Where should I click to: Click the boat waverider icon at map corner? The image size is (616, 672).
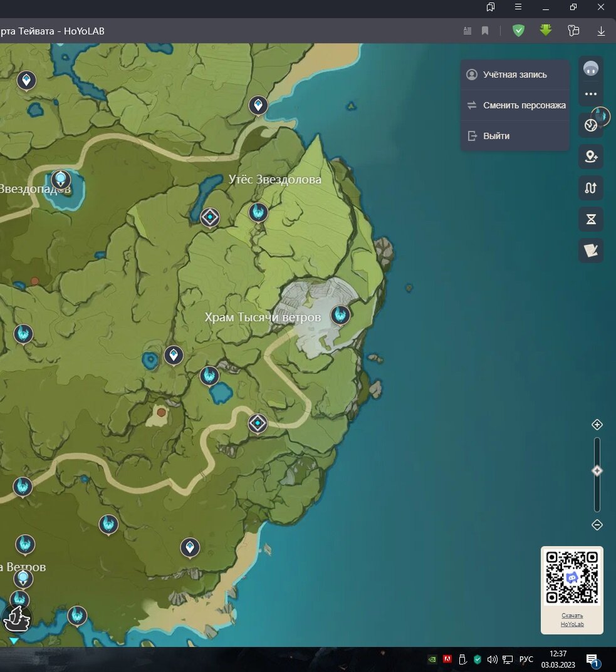16,619
